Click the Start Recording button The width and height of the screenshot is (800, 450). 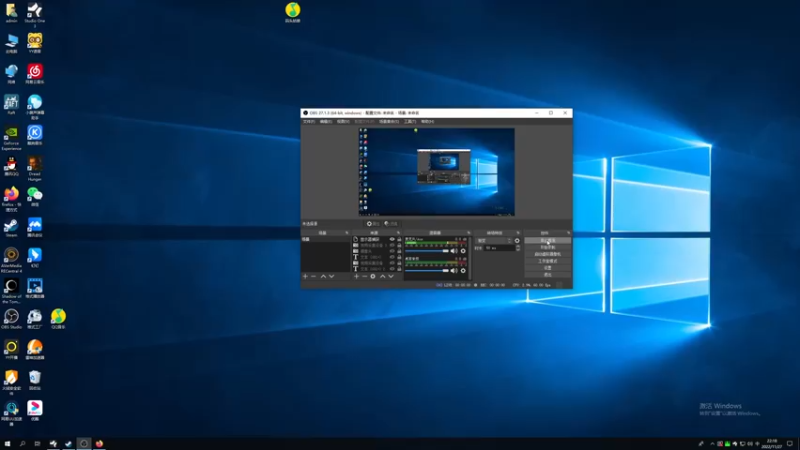coord(547,247)
